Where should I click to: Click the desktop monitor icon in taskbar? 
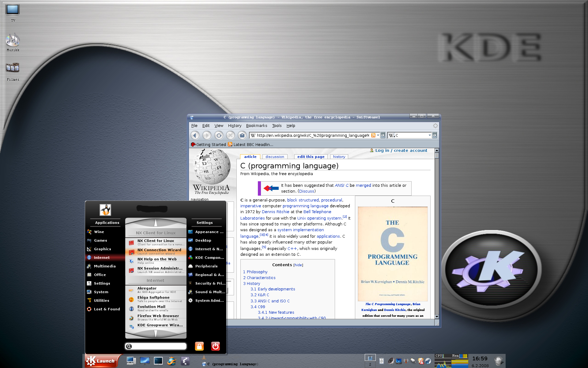coord(145,361)
